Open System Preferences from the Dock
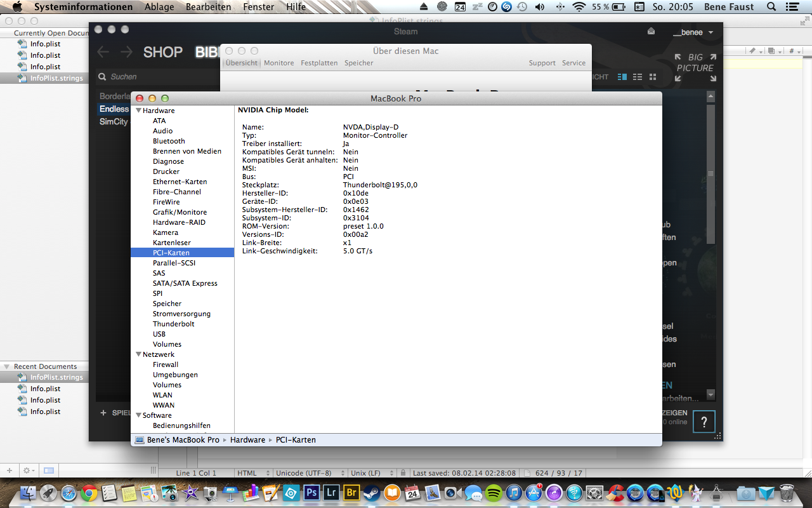812x508 pixels. [x=595, y=492]
